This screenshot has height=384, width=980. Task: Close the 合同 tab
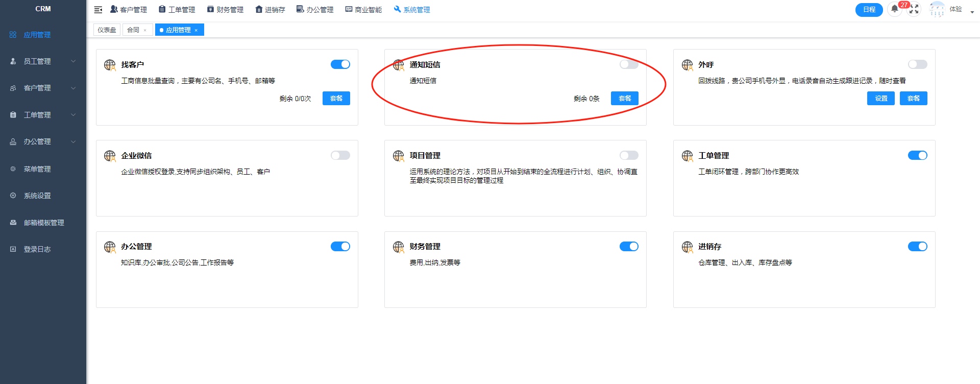[x=145, y=31]
